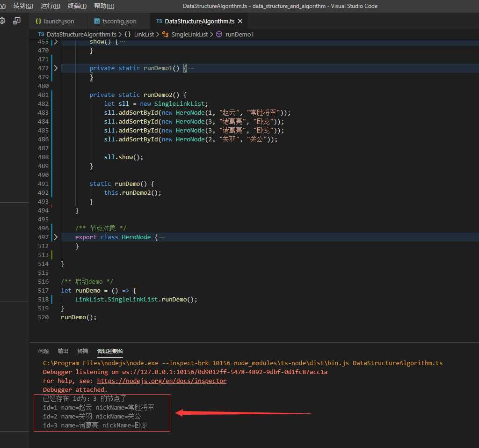Viewport: 479px width, 448px height.
Task: Open the 运行(R) menu
Action: [x=51, y=6]
